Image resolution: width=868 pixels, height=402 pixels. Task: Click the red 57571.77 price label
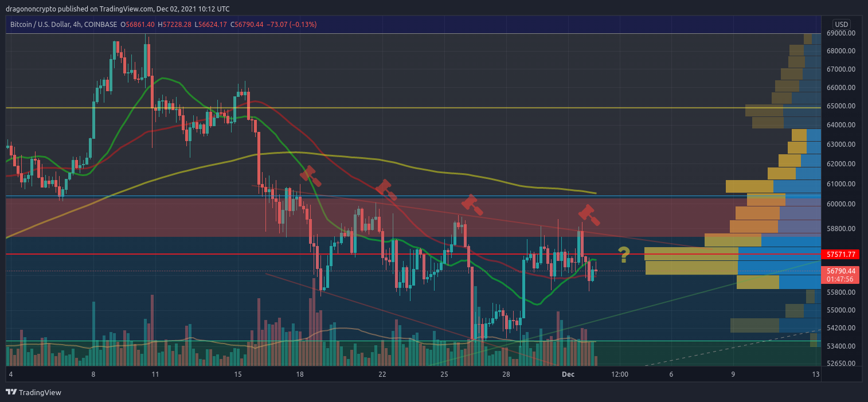841,254
